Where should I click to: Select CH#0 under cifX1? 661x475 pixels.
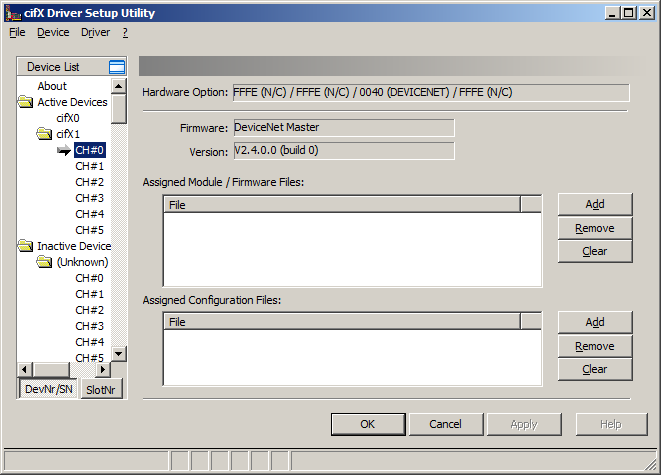coord(90,150)
